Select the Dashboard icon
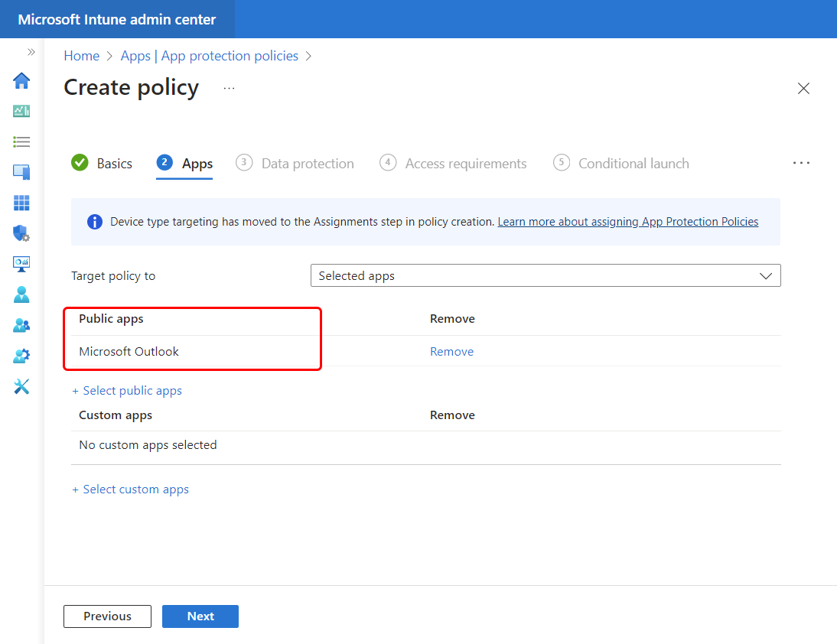The width and height of the screenshot is (837, 644). [x=21, y=110]
